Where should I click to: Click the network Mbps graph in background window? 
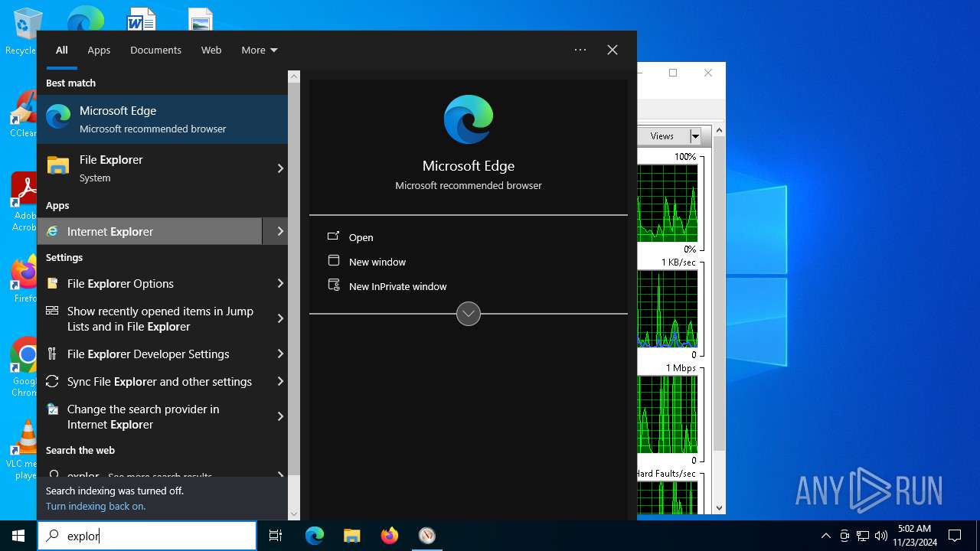668,415
